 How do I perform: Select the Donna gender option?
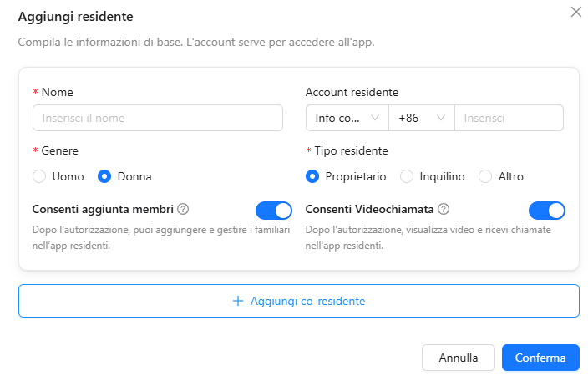coord(104,176)
